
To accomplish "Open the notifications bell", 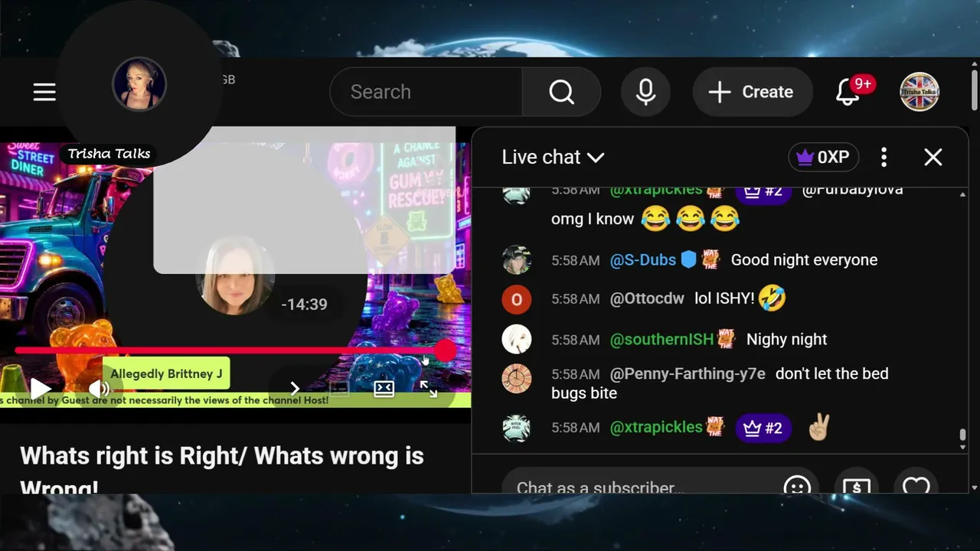I will (848, 92).
